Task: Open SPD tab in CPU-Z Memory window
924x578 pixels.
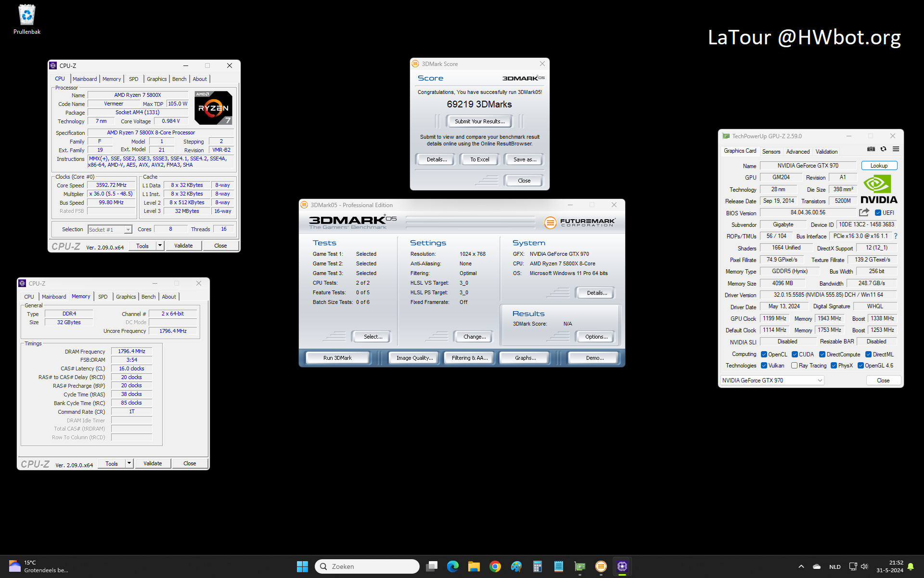Action: tap(103, 297)
